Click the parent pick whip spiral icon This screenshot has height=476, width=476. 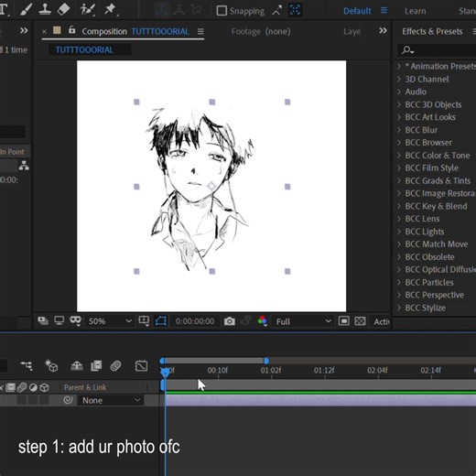[68, 400]
